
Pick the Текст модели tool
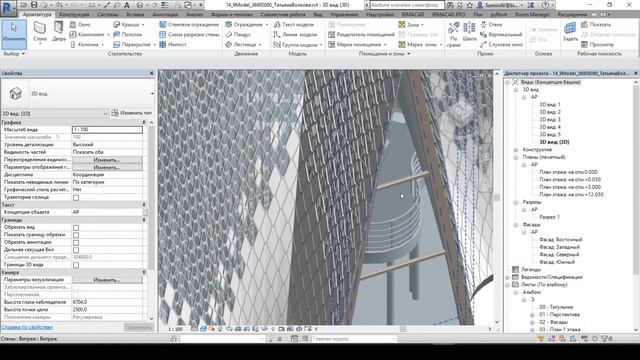pyautogui.click(x=294, y=24)
